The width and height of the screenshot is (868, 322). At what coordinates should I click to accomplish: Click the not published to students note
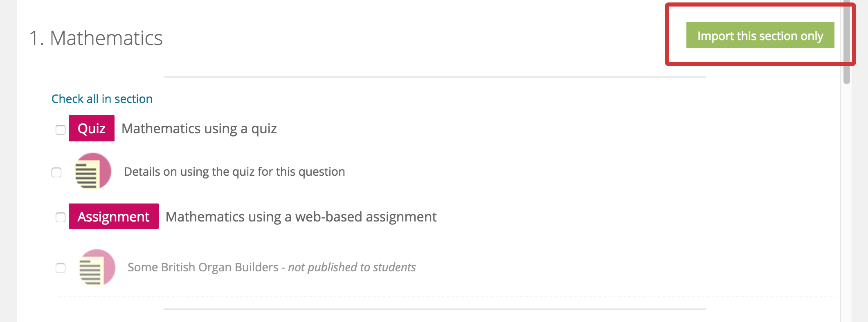352,267
